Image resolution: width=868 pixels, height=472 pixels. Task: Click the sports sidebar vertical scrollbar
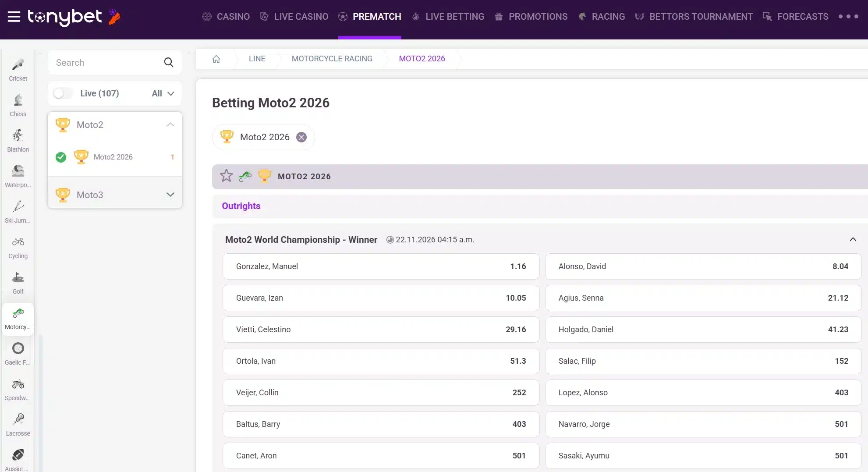click(x=41, y=403)
